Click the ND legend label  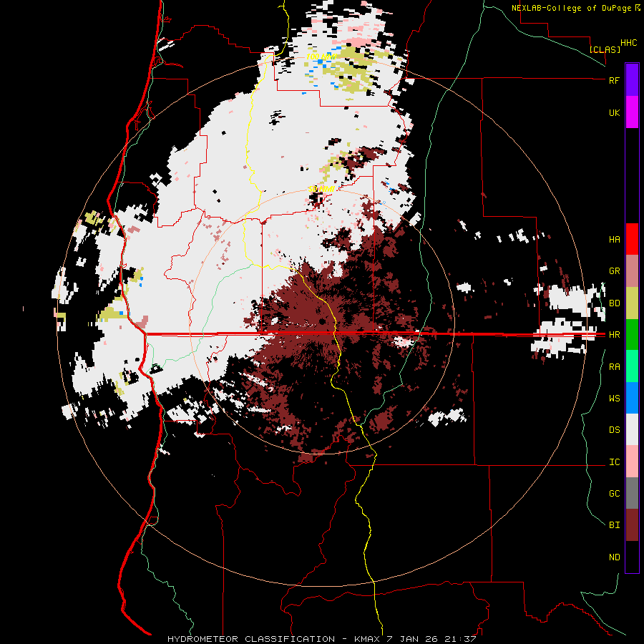[x=614, y=557]
